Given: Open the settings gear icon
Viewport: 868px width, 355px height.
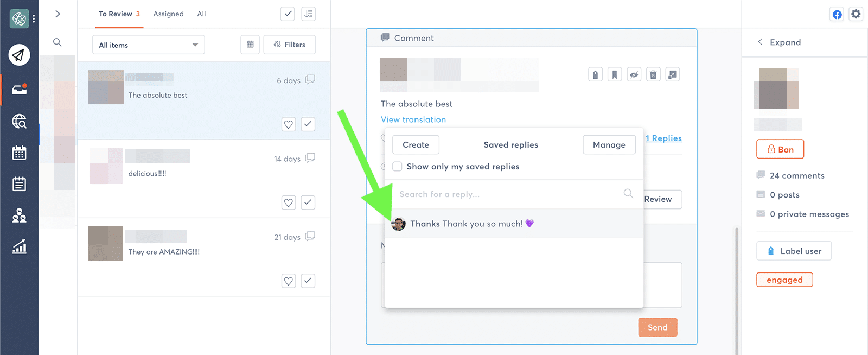Looking at the screenshot, I should [x=856, y=14].
